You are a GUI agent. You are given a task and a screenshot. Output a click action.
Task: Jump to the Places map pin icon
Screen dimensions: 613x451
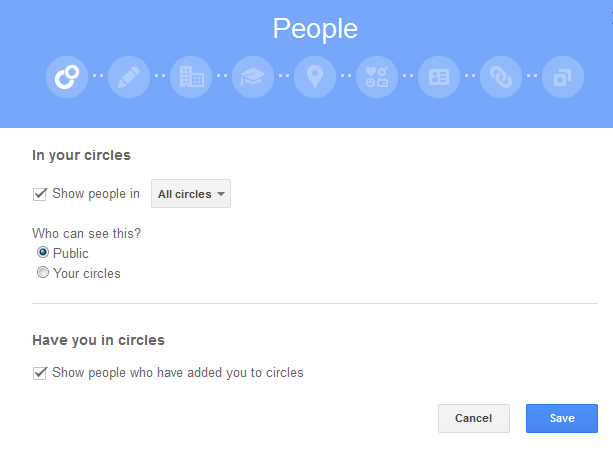point(315,77)
